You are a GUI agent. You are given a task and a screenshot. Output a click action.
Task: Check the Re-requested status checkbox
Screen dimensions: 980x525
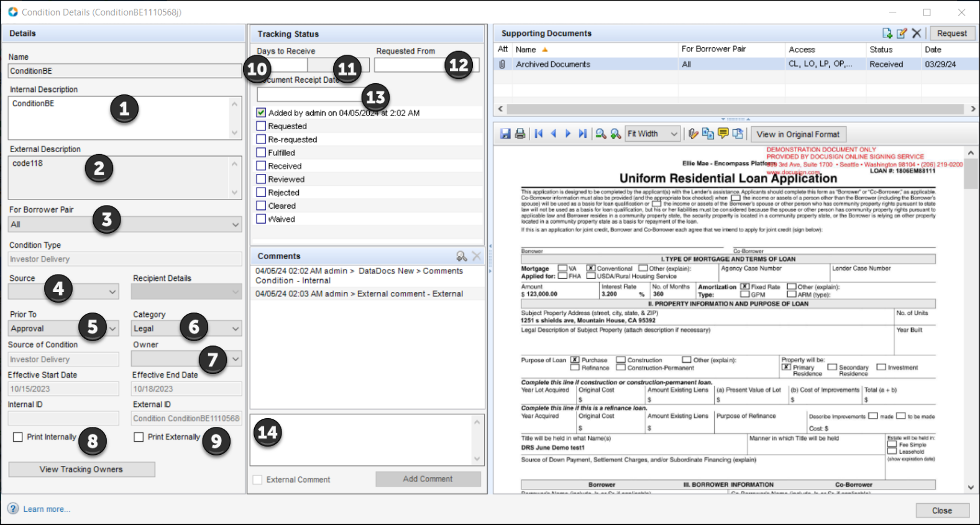(261, 139)
